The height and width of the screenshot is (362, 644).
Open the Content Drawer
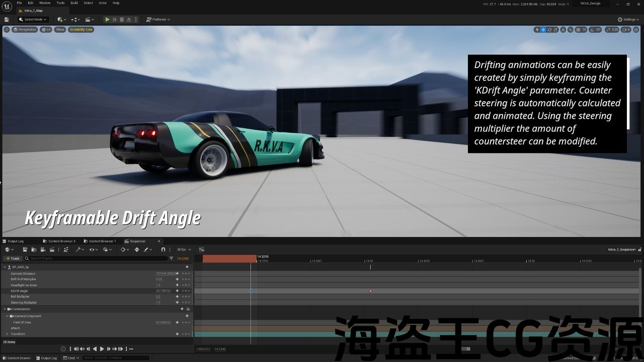pos(17,358)
